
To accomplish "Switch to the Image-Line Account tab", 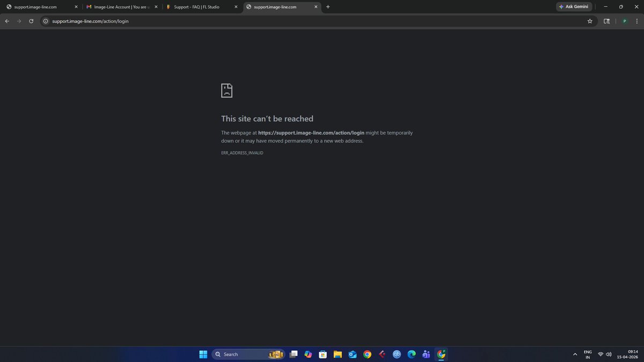I will [x=120, y=7].
